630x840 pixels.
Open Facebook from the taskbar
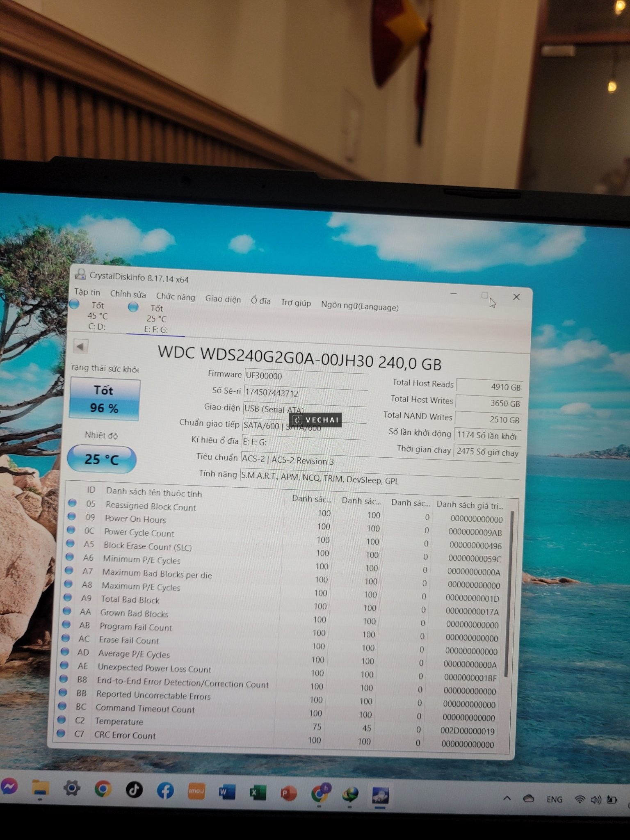(x=165, y=790)
